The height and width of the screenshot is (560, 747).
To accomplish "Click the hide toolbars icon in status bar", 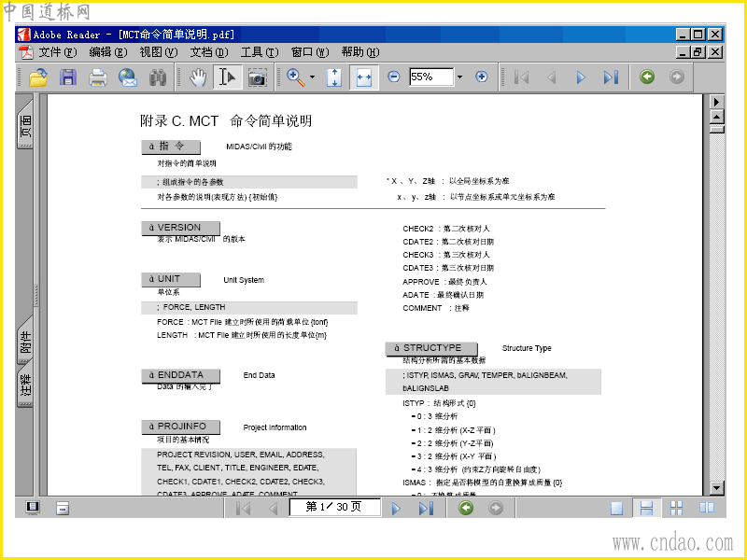I will 63,508.
